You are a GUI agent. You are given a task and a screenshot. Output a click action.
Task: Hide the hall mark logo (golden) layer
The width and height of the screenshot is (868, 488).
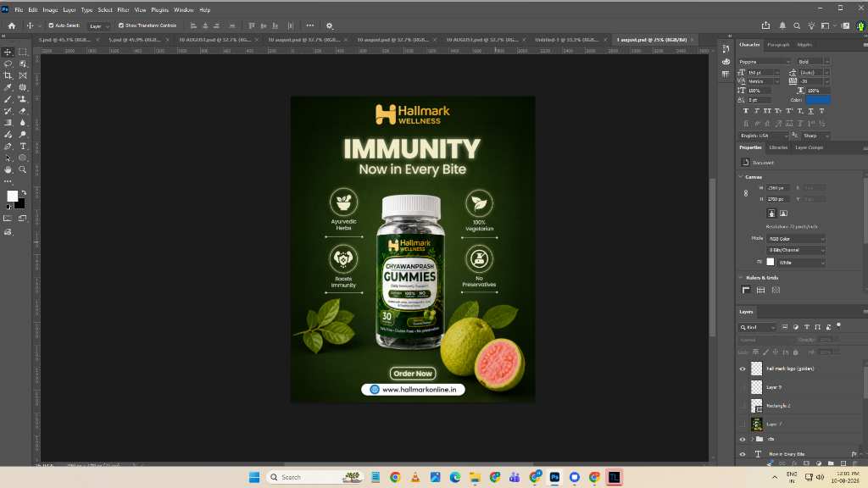(743, 369)
